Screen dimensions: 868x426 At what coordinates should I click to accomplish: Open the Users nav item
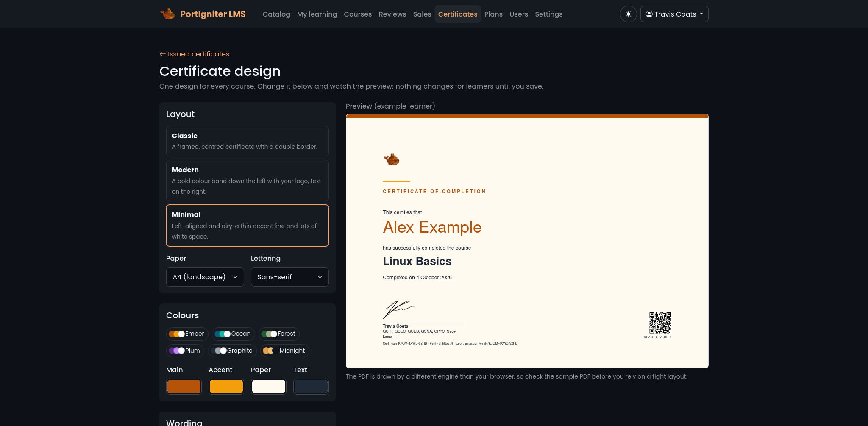(x=519, y=14)
